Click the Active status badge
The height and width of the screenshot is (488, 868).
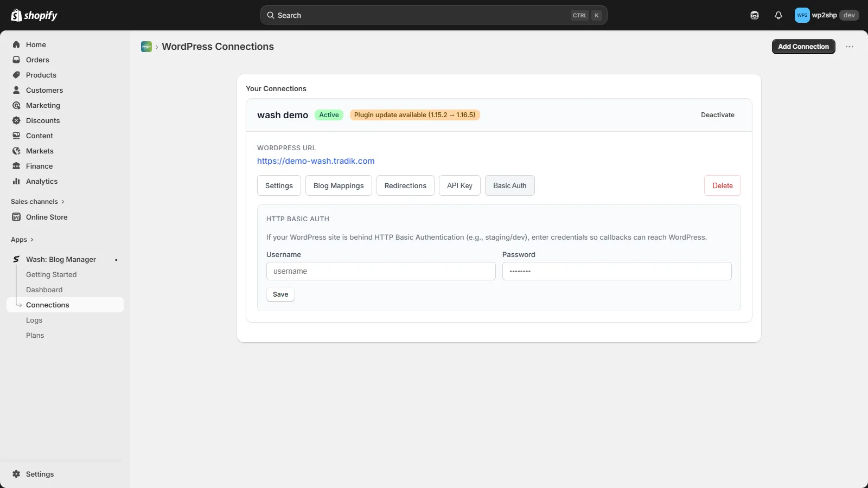(x=329, y=115)
